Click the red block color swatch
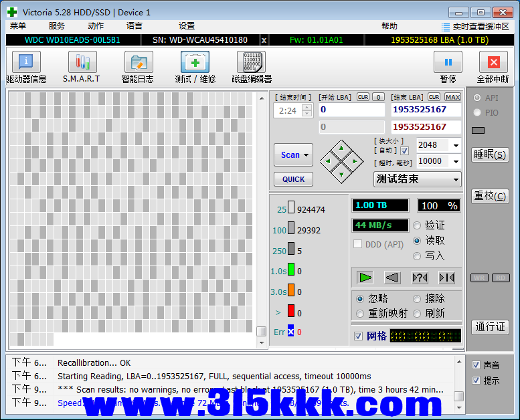The image size is (520, 420). [291, 311]
